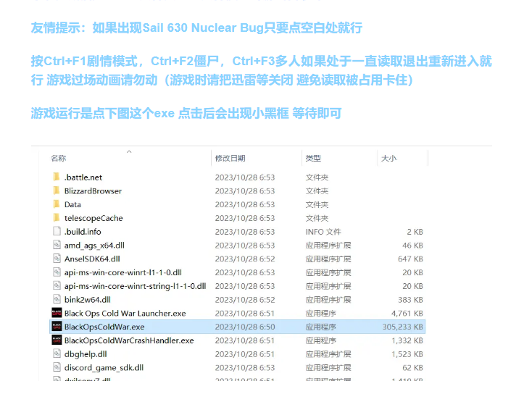
Task: Click api-ms-win-core-winrt-string-l1-1-0.dll file icon
Action: [57, 285]
